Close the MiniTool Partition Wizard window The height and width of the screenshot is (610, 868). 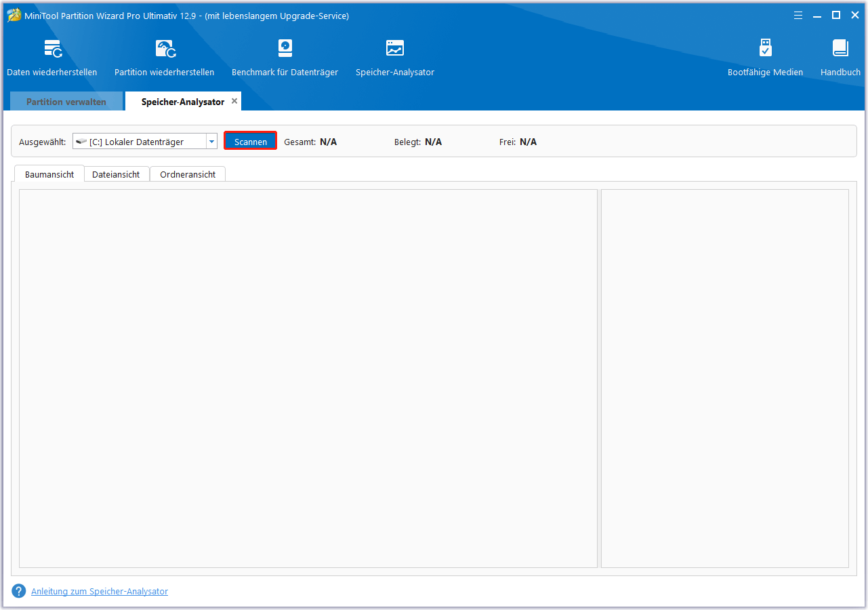[x=855, y=15]
